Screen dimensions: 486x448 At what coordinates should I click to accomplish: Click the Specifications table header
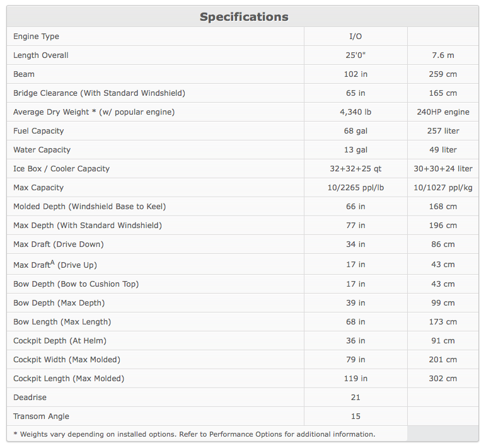click(x=243, y=17)
